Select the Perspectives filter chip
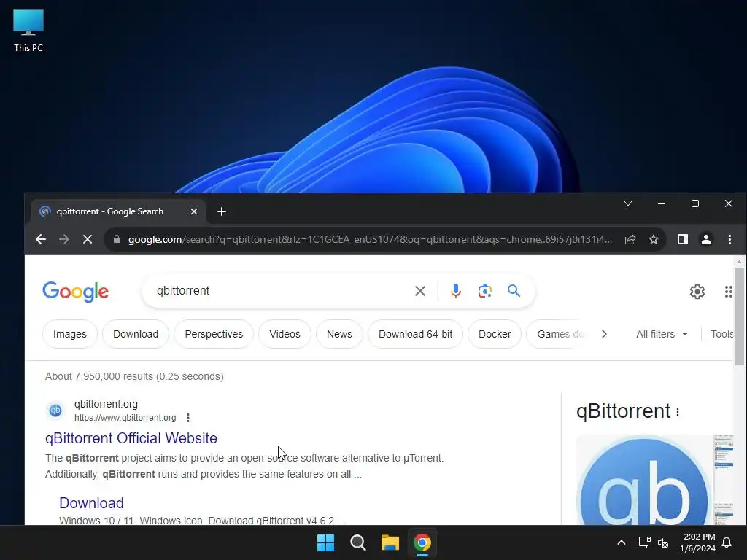 (214, 334)
